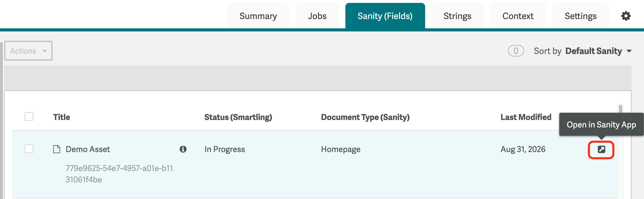
Task: Click the Homepage document type cell
Action: pos(341,149)
